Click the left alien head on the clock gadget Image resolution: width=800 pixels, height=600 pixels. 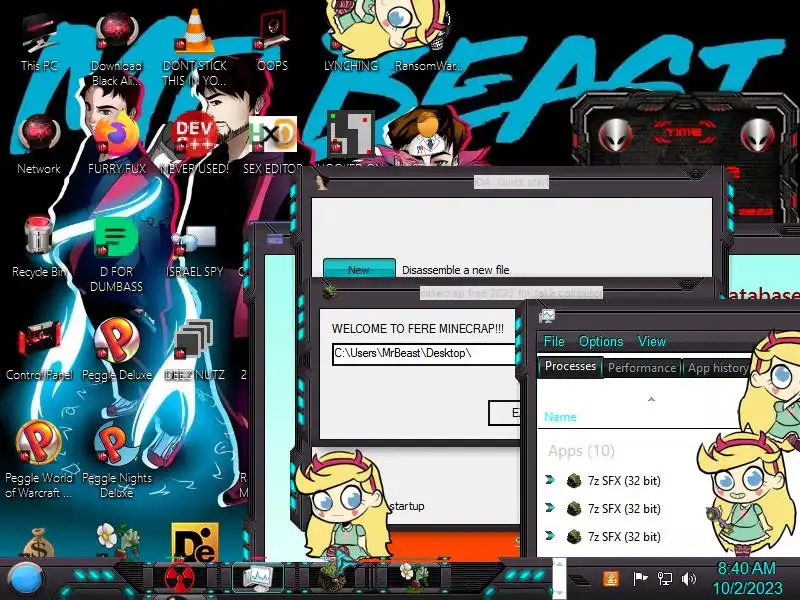tap(616, 134)
